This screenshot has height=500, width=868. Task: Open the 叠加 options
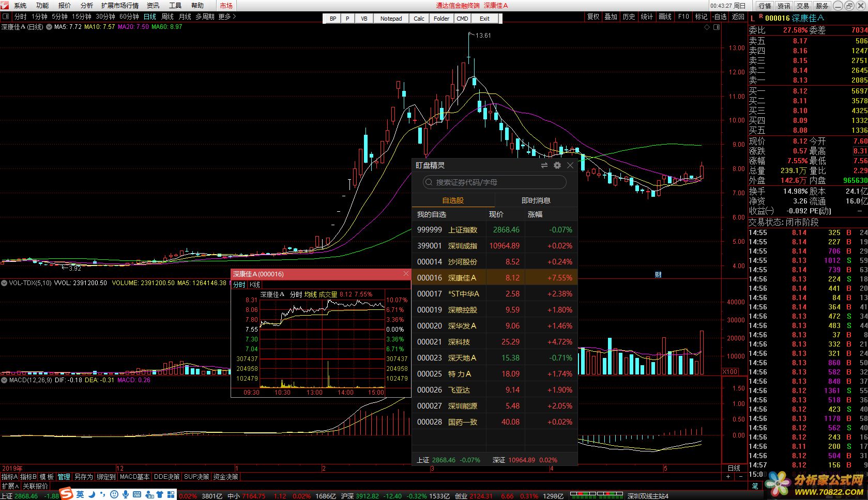[x=611, y=17]
